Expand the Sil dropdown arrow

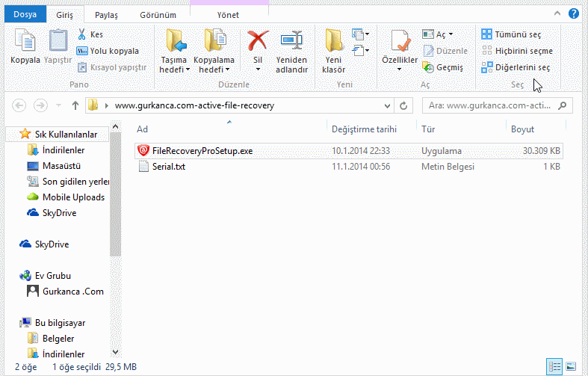(258, 70)
